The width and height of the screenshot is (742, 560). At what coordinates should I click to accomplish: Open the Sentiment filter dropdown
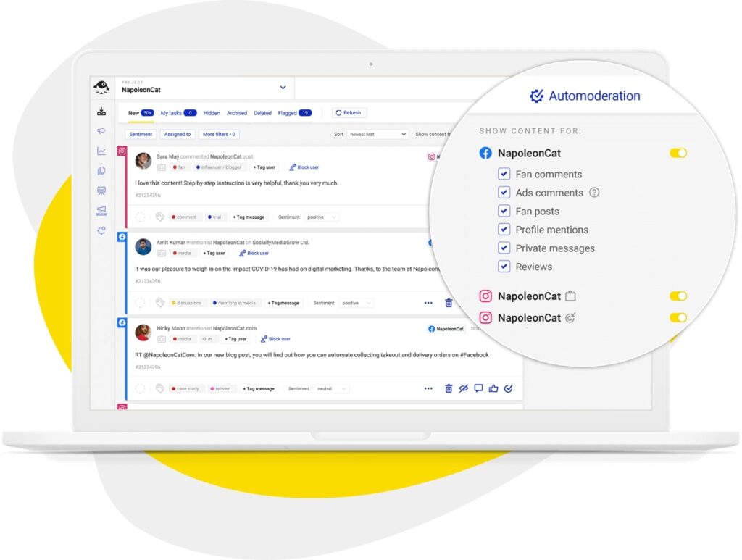[141, 134]
